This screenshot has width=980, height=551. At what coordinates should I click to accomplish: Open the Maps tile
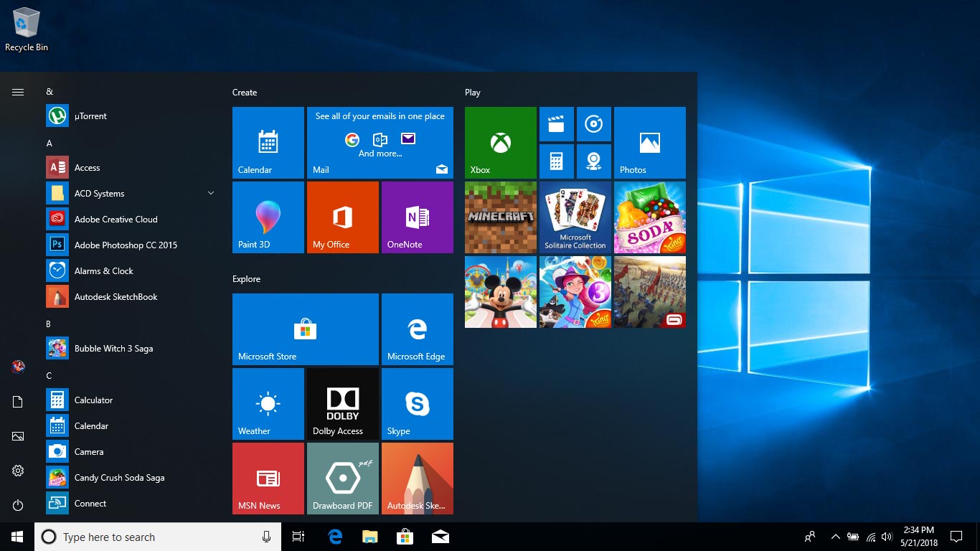click(594, 161)
